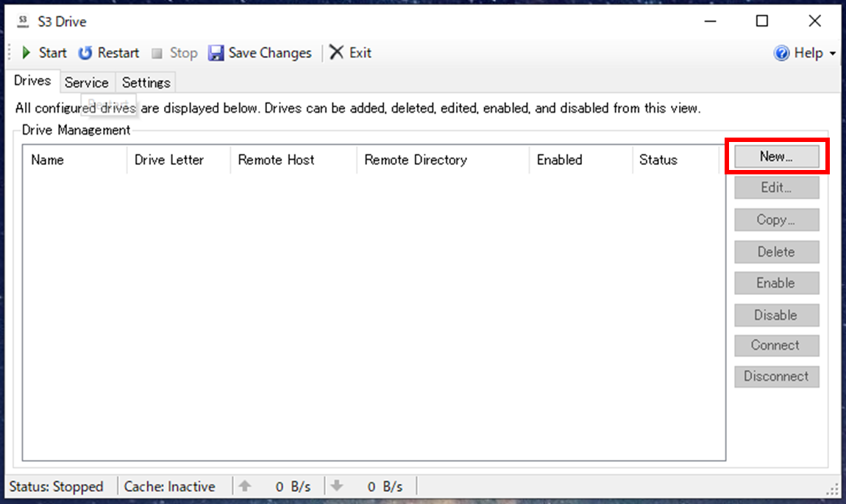Image resolution: width=846 pixels, height=504 pixels.
Task: Click the download arrow icon in status bar
Action: [x=337, y=486]
